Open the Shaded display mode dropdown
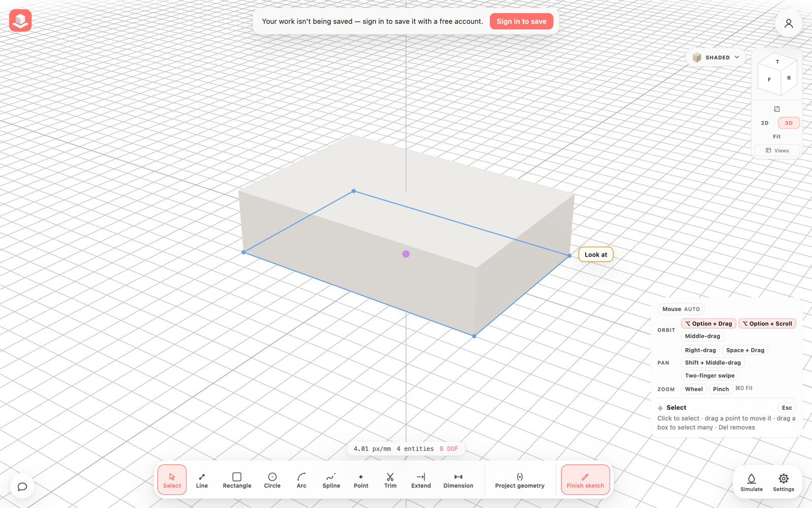The image size is (812, 508). (x=716, y=57)
